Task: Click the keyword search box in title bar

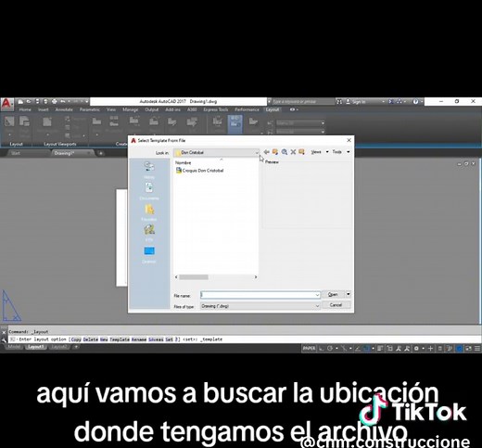Action: click(x=303, y=101)
